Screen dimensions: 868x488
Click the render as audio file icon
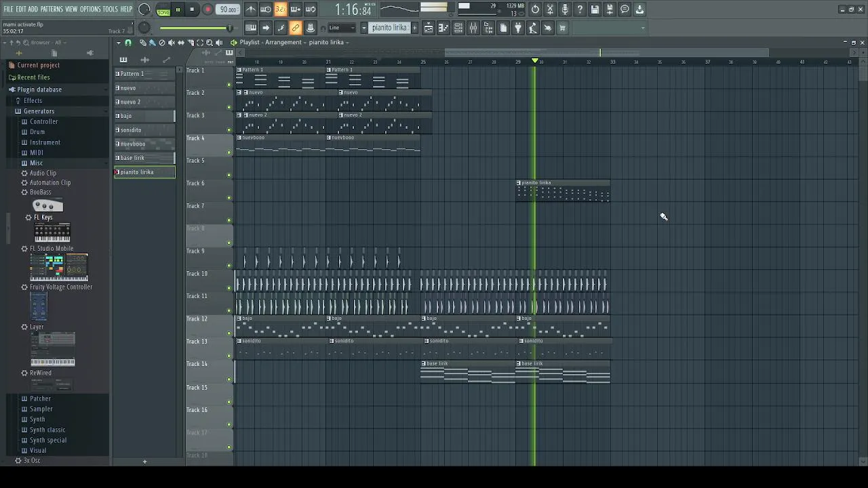coord(610,9)
